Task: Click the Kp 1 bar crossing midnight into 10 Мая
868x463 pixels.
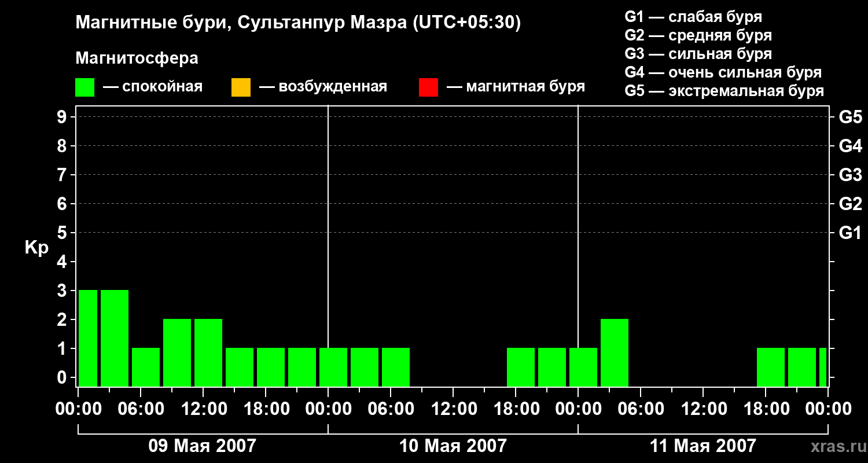Action: (333, 367)
